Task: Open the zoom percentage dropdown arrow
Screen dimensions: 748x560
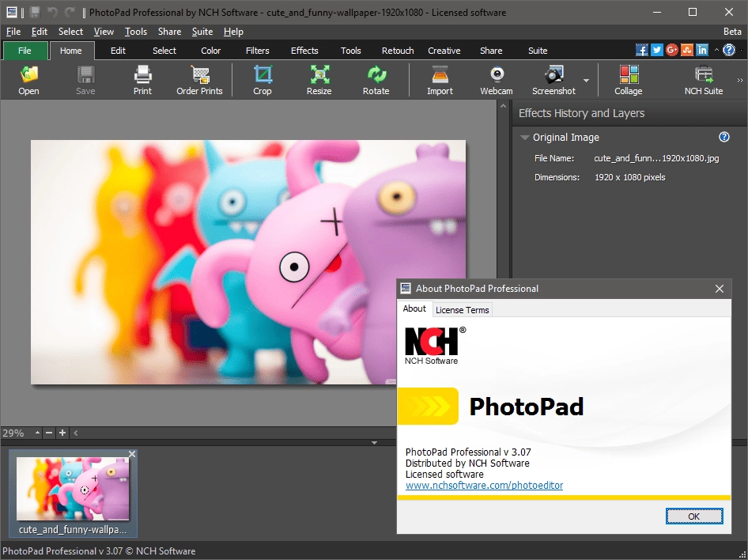Action: [x=37, y=433]
